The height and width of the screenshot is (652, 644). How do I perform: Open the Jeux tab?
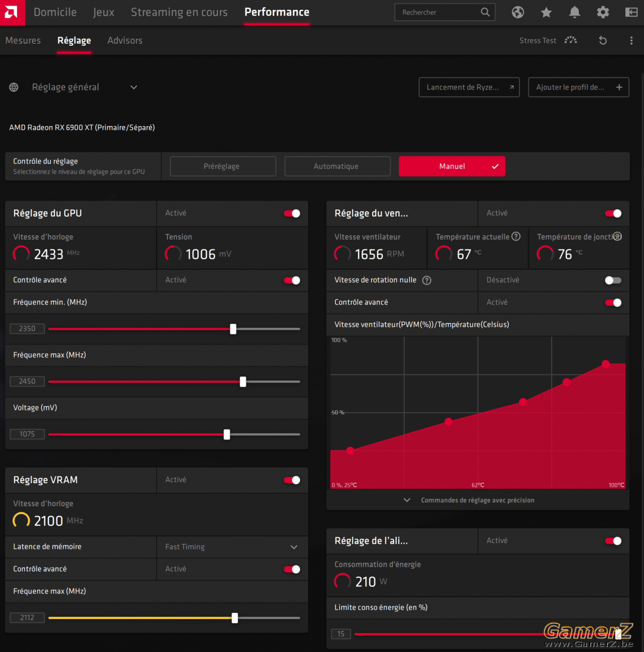tap(103, 12)
